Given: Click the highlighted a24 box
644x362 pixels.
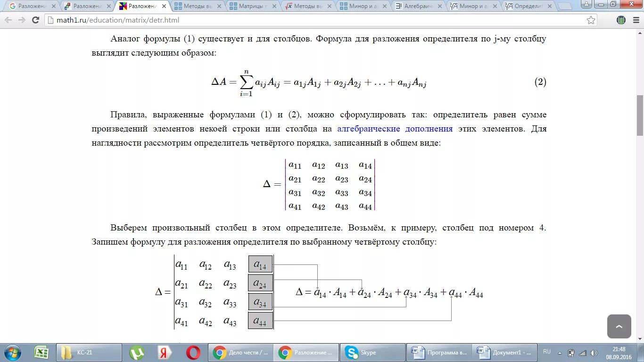Looking at the screenshot, I should [260, 283].
